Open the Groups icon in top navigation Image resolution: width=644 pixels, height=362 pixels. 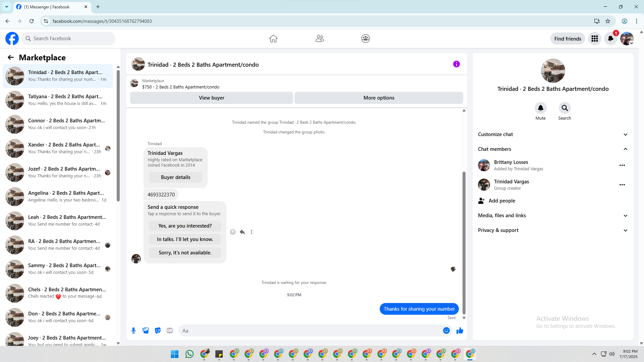coord(366,39)
